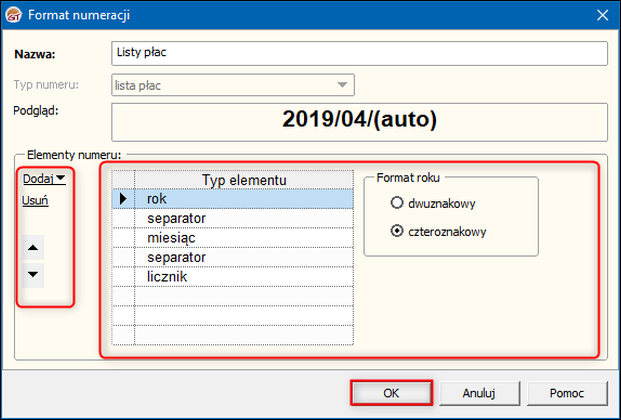Click the move element up arrow
Screen dimensions: 621x420
coord(34,246)
